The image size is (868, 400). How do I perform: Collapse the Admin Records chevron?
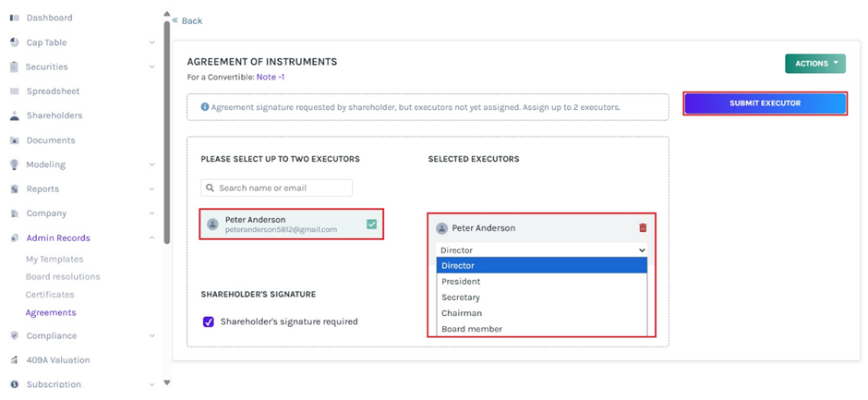[152, 238]
